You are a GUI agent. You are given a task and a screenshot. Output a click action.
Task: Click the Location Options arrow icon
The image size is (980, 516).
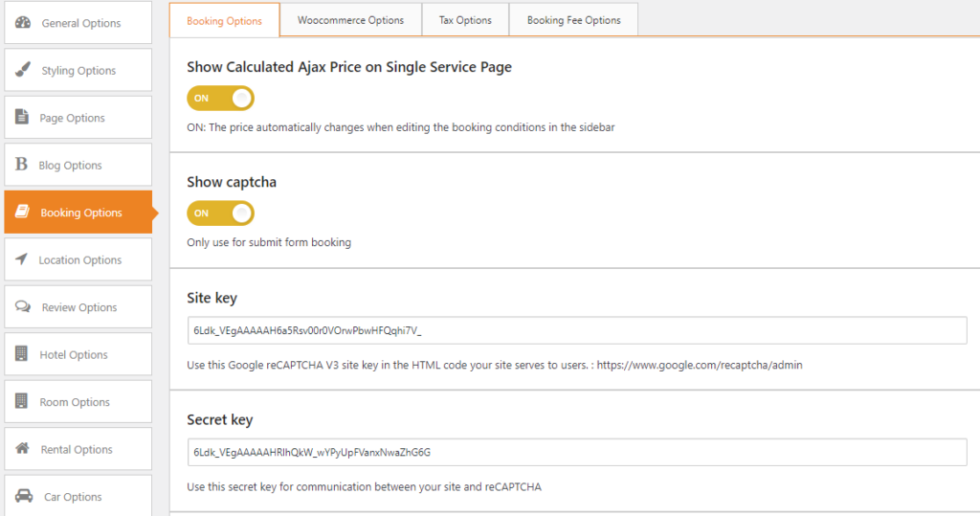point(21,259)
